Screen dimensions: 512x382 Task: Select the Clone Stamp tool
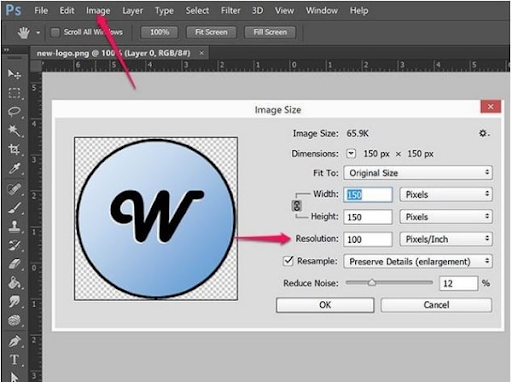click(x=14, y=227)
